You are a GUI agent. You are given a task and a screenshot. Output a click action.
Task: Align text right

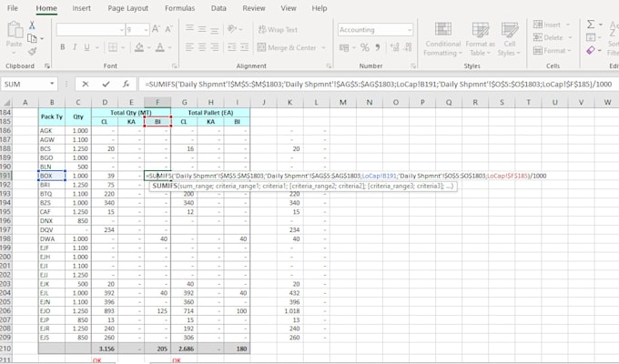[x=214, y=47]
